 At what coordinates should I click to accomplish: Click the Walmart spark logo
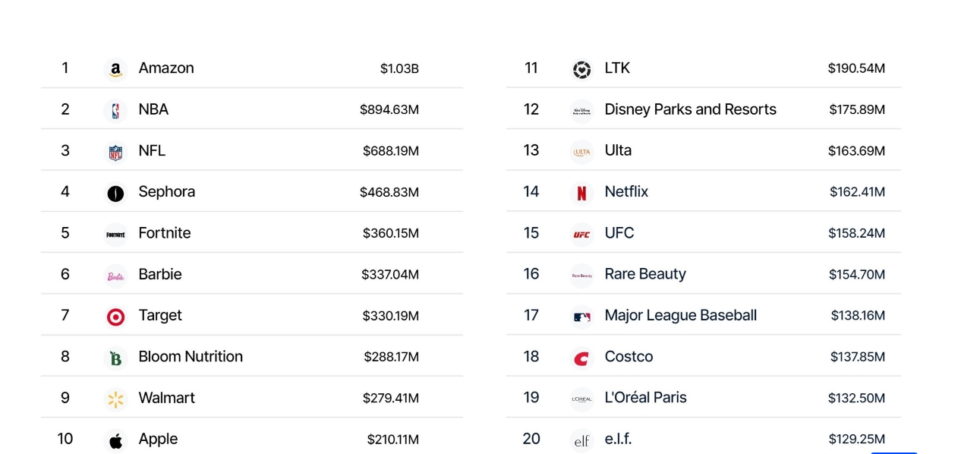tap(115, 399)
